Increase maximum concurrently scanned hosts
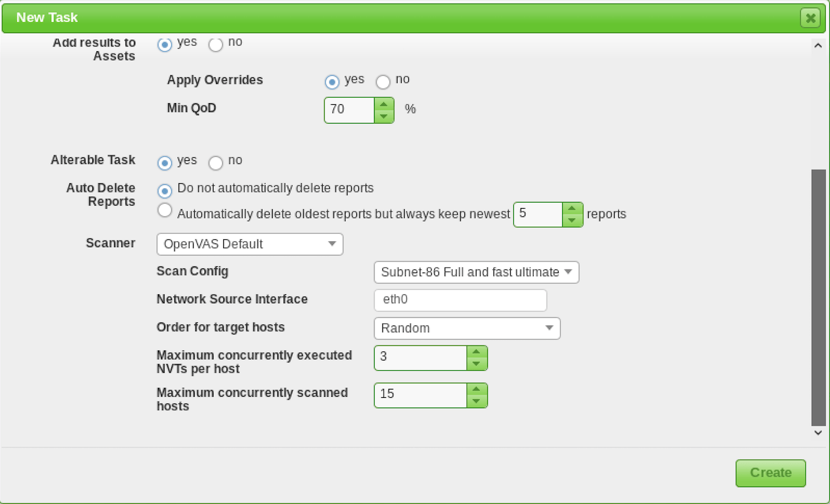Image resolution: width=830 pixels, height=504 pixels. pyautogui.click(x=477, y=389)
